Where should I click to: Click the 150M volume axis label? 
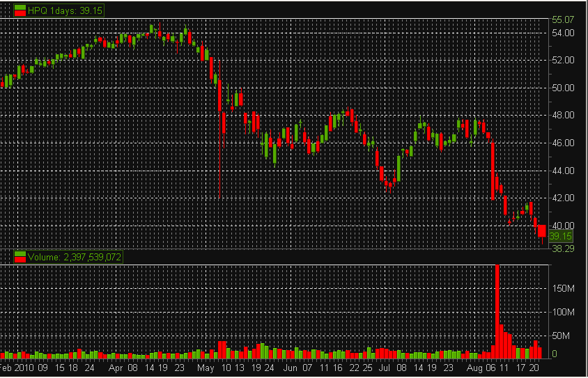click(x=563, y=288)
